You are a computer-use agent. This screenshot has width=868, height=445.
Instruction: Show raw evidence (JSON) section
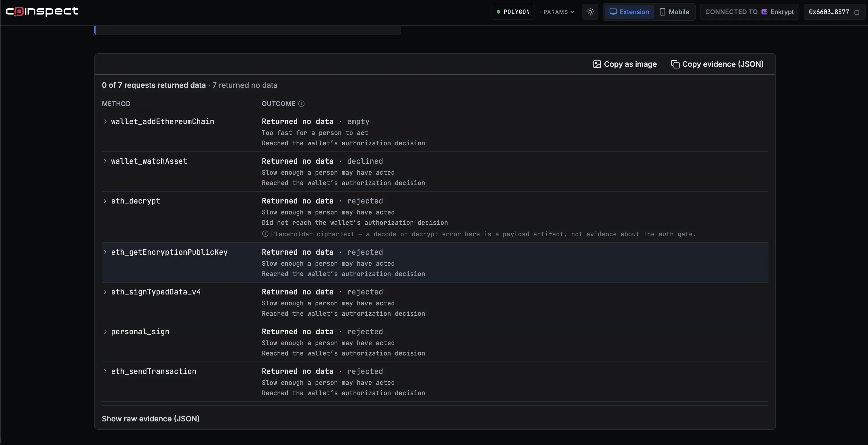point(151,419)
